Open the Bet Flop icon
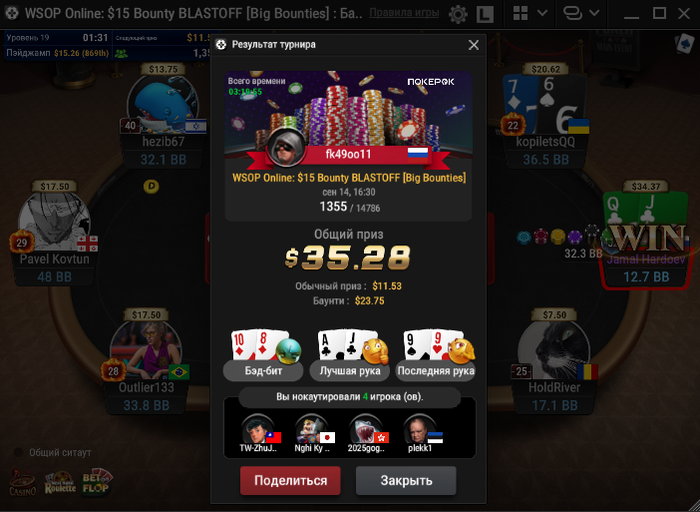 (97, 481)
